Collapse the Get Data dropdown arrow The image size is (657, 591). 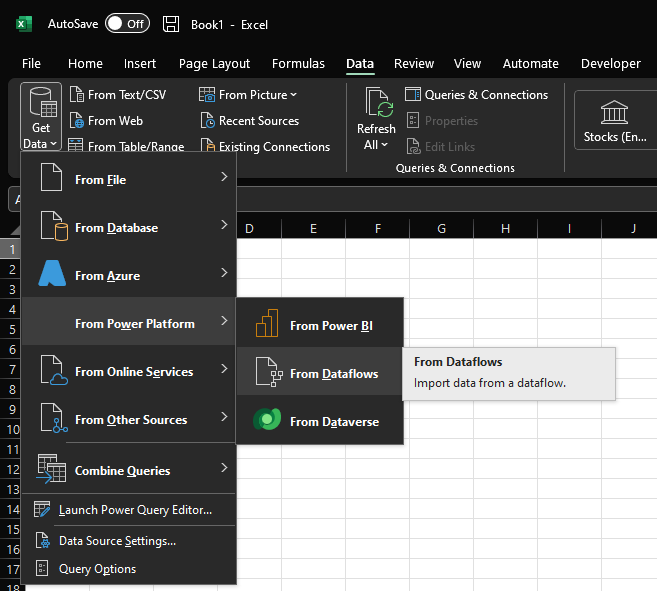point(54,144)
